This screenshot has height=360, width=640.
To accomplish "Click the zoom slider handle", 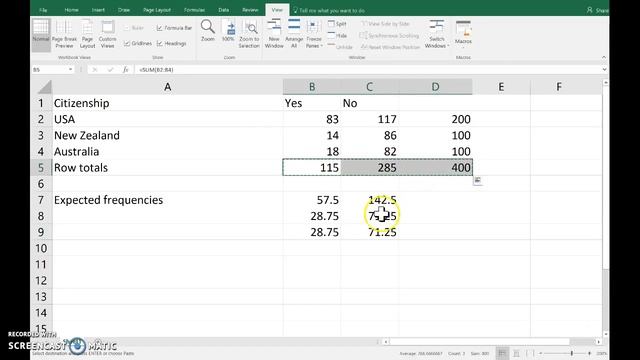I will pyautogui.click(x=571, y=353).
